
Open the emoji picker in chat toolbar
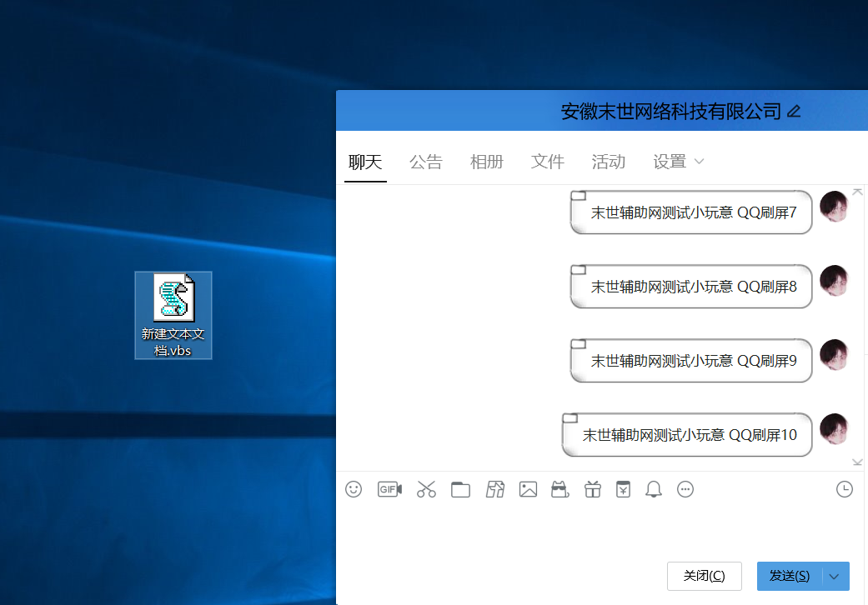354,489
